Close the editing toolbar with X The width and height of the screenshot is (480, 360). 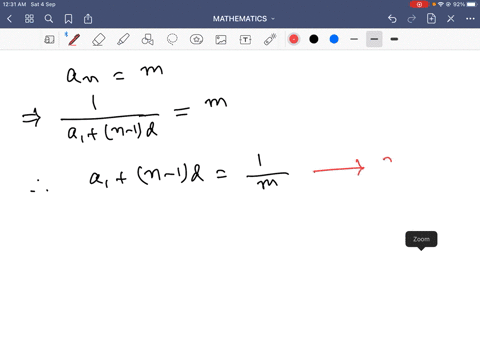point(451,19)
